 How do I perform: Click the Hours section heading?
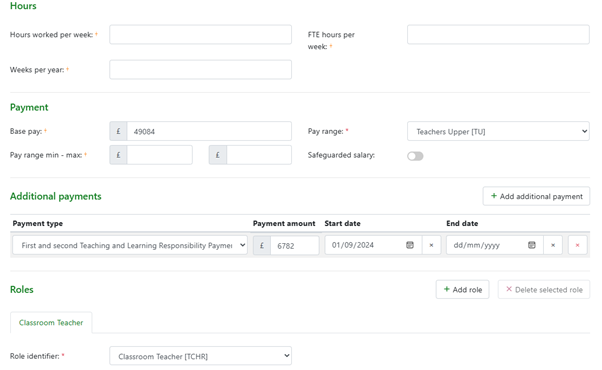click(x=23, y=6)
